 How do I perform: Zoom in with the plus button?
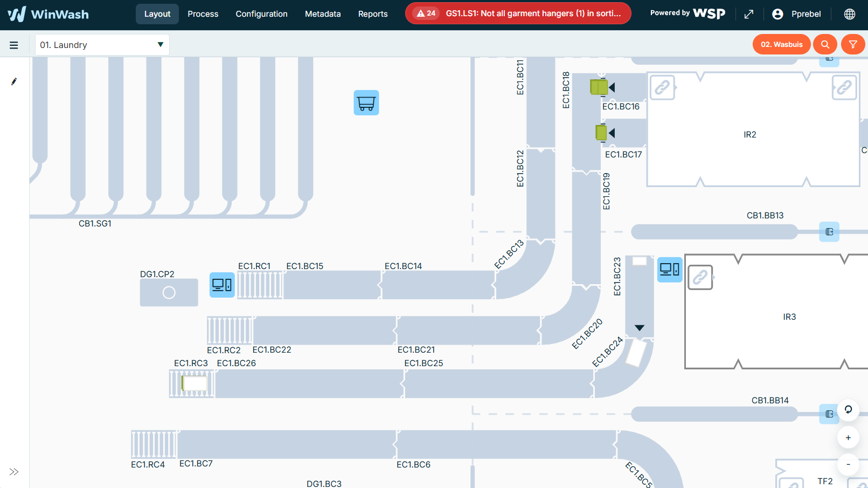848,438
